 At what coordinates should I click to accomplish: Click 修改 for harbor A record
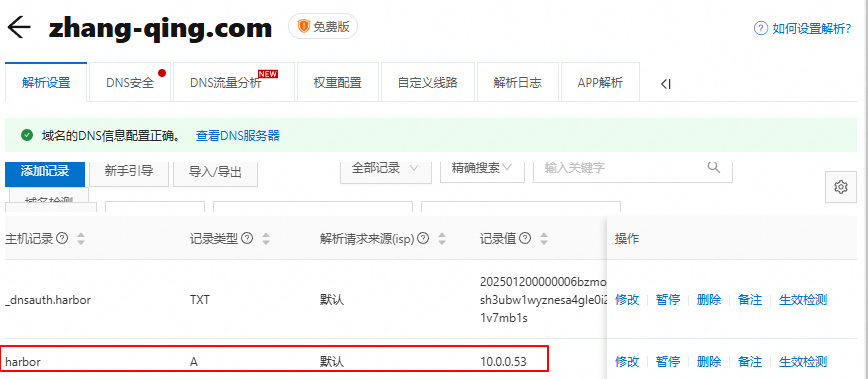click(627, 361)
